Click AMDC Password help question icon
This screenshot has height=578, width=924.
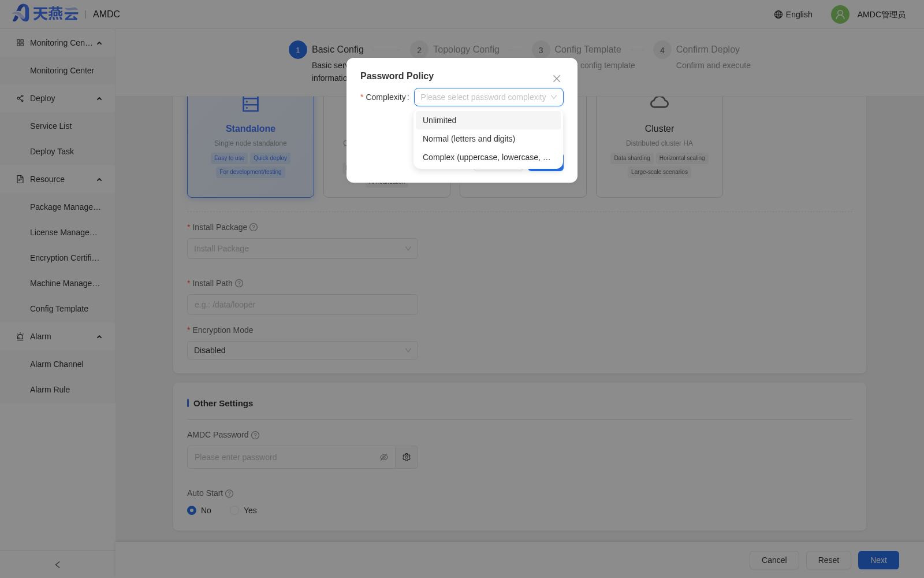[255, 435]
